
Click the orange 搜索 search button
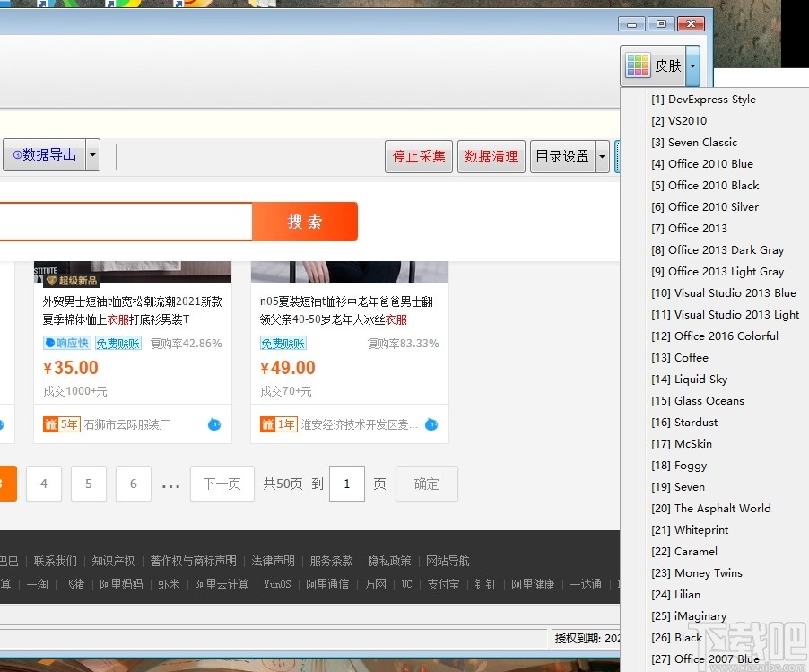point(305,220)
